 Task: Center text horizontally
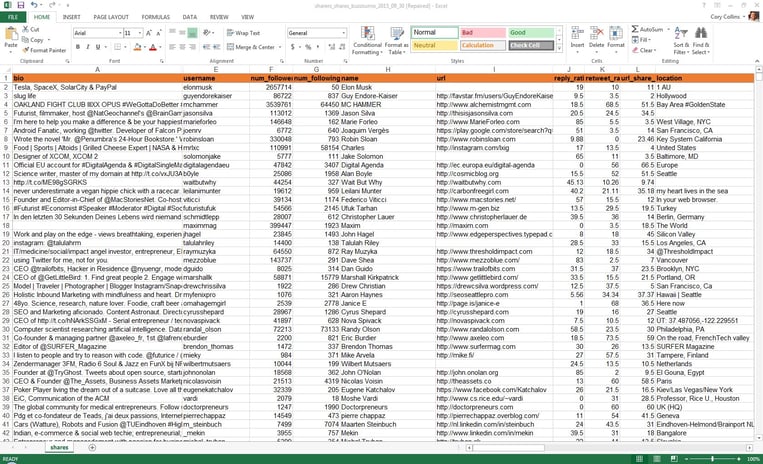point(182,47)
